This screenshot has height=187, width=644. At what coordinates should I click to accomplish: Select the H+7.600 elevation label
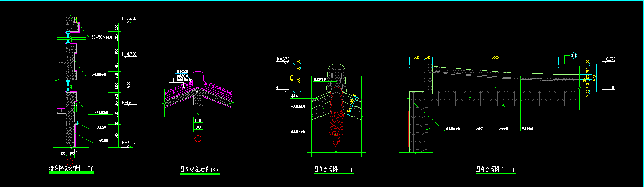click(129, 19)
